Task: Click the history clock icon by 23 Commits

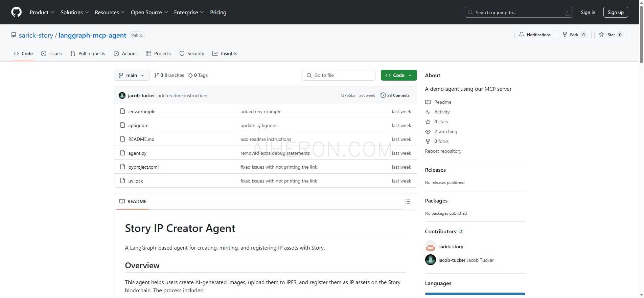Action: click(383, 95)
